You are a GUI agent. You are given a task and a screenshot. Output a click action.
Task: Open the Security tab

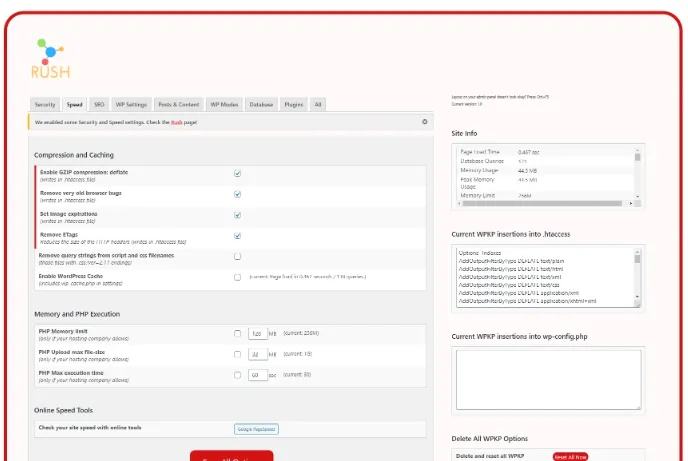(x=45, y=104)
